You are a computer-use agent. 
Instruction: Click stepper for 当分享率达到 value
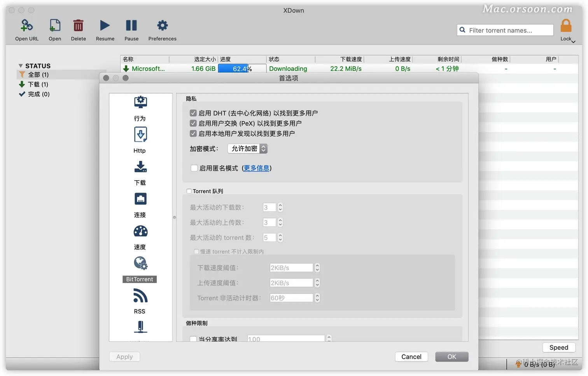coord(329,339)
